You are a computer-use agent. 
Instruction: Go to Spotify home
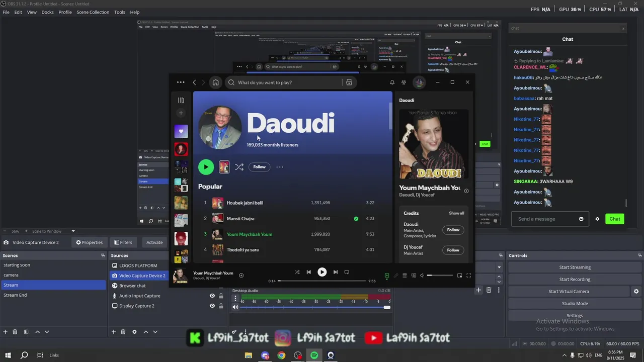coord(215,82)
